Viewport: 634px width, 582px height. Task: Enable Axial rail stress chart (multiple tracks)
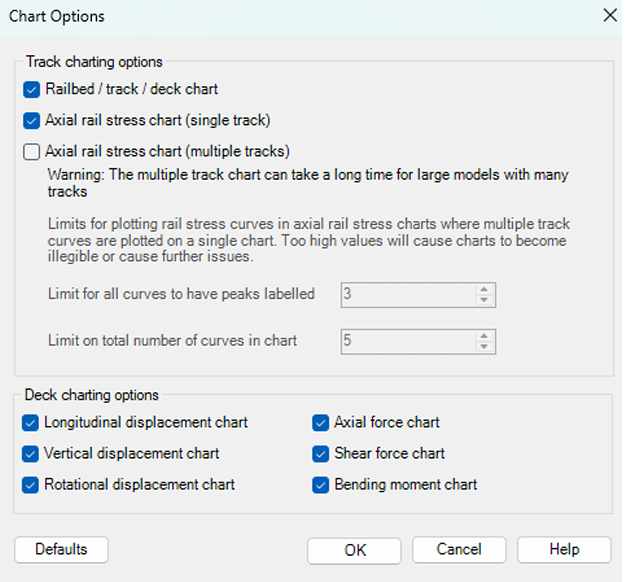point(31,152)
